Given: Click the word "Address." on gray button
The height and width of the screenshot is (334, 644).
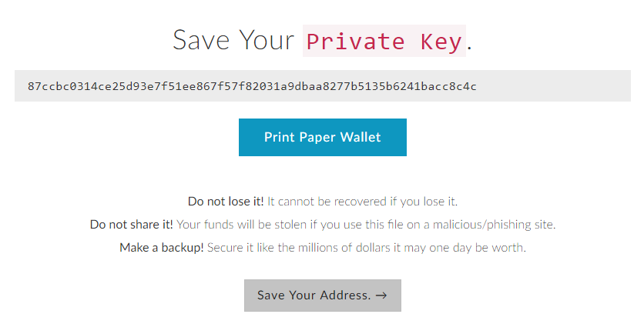Looking at the screenshot, I should [345, 296].
